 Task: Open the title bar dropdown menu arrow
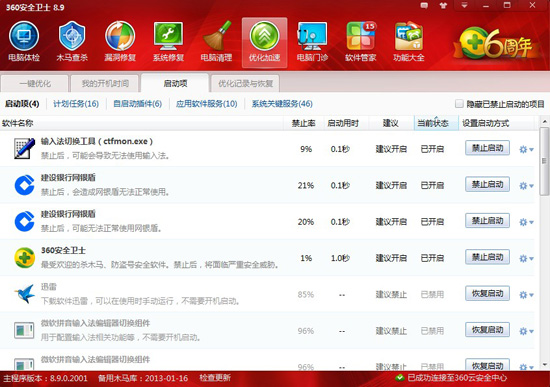coord(464,6)
